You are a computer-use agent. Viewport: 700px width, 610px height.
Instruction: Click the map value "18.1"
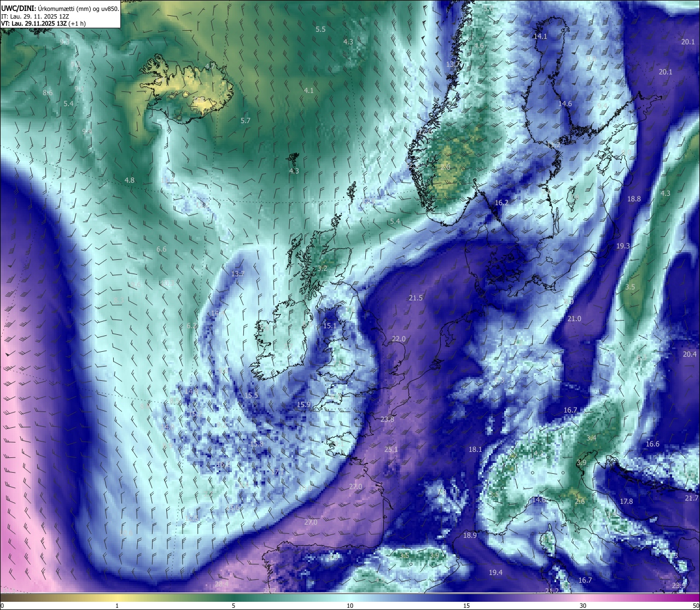(x=475, y=449)
